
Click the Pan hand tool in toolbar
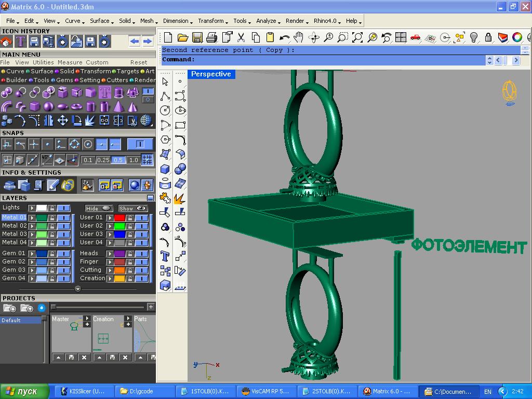coord(299,37)
